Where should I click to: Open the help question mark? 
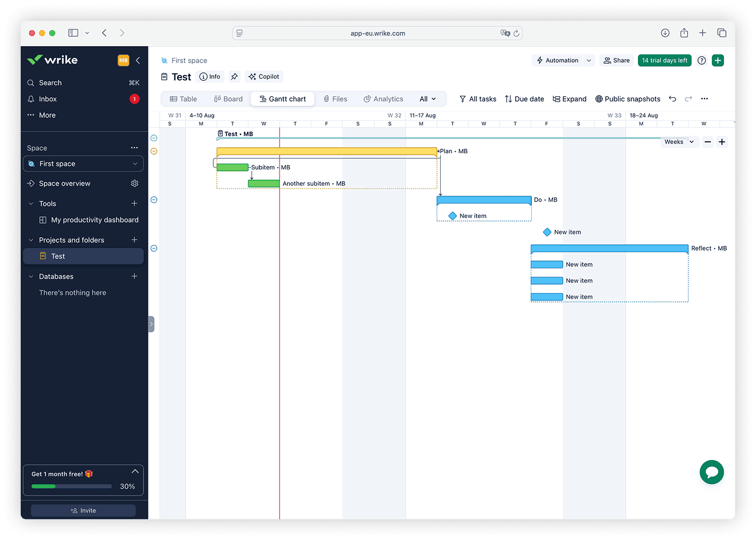coord(701,60)
